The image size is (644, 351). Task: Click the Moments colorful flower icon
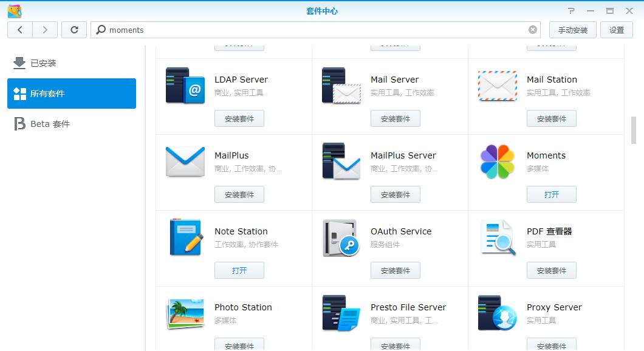click(x=498, y=162)
